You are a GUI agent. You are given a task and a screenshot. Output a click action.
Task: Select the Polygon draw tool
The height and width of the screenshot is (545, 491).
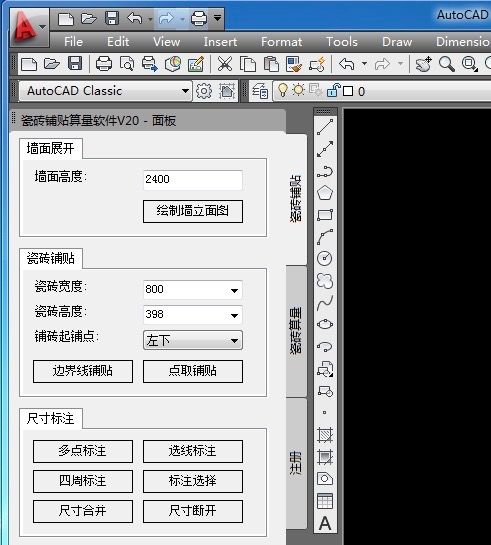(325, 193)
